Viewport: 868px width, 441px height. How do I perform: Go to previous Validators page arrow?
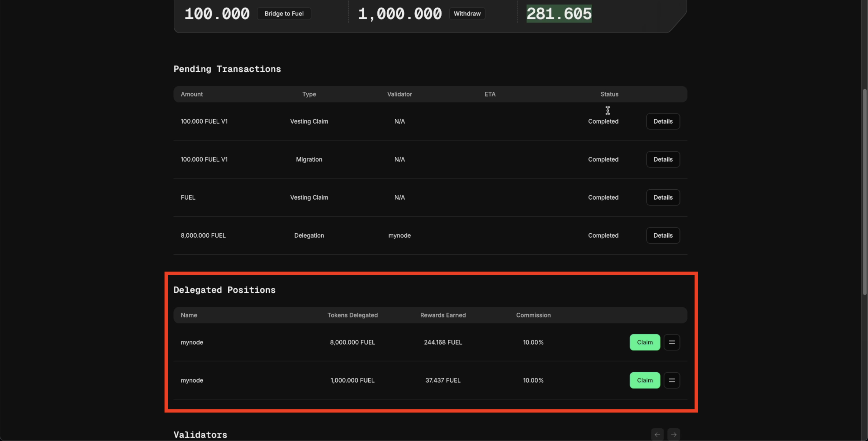click(657, 434)
